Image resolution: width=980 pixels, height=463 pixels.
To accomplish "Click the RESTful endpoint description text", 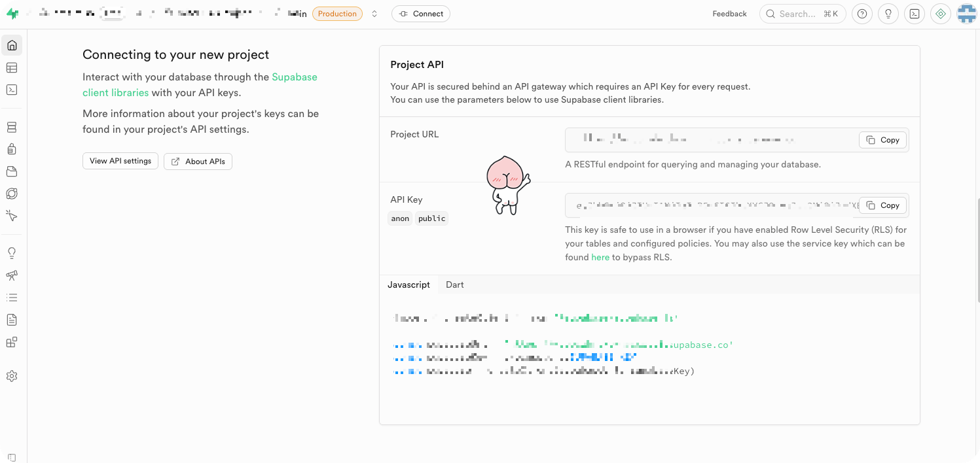I will coord(693,164).
